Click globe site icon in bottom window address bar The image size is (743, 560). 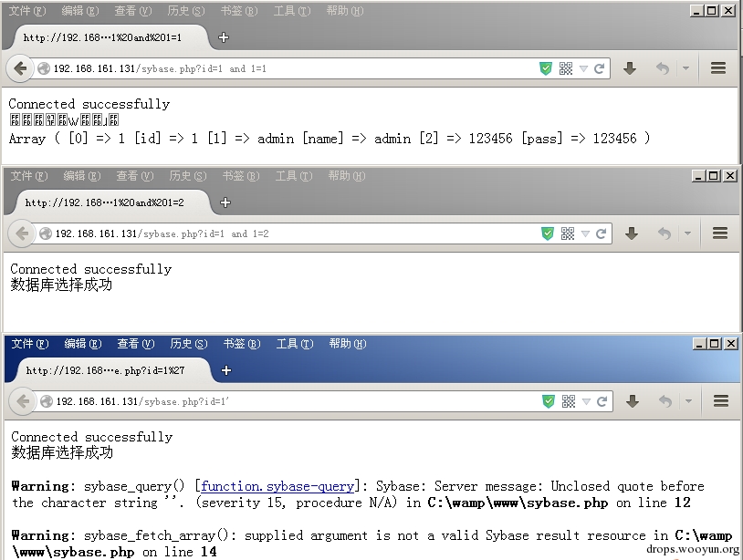click(x=47, y=401)
